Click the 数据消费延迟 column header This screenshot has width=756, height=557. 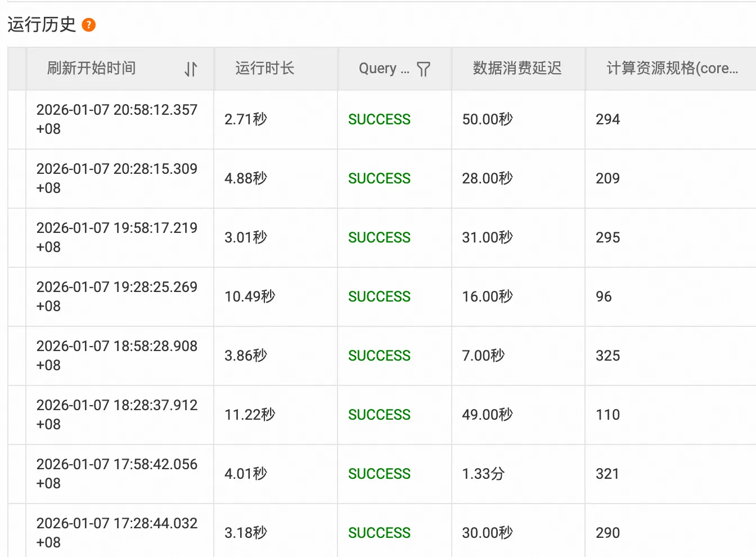(x=517, y=69)
